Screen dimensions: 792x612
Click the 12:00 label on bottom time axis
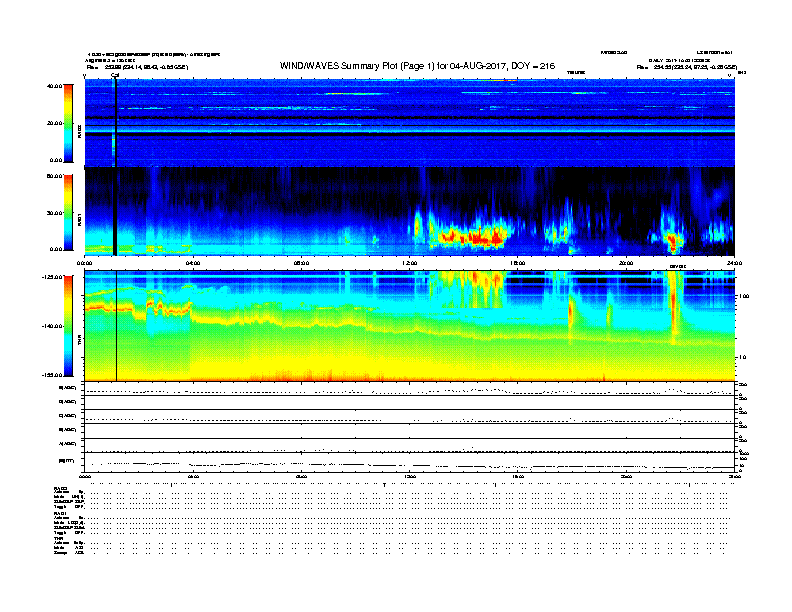[410, 476]
